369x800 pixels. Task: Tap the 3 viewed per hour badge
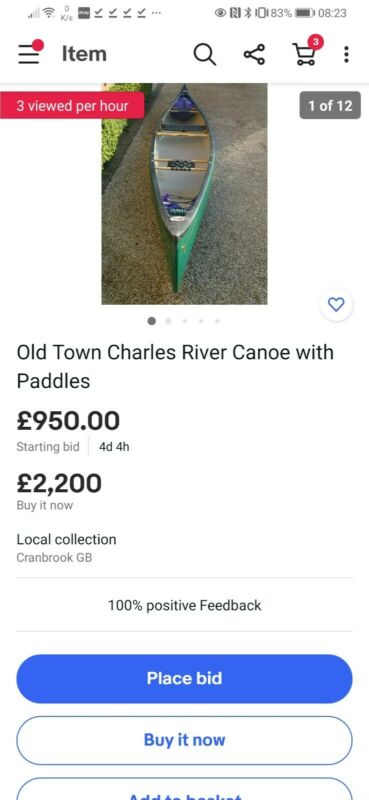(72, 106)
